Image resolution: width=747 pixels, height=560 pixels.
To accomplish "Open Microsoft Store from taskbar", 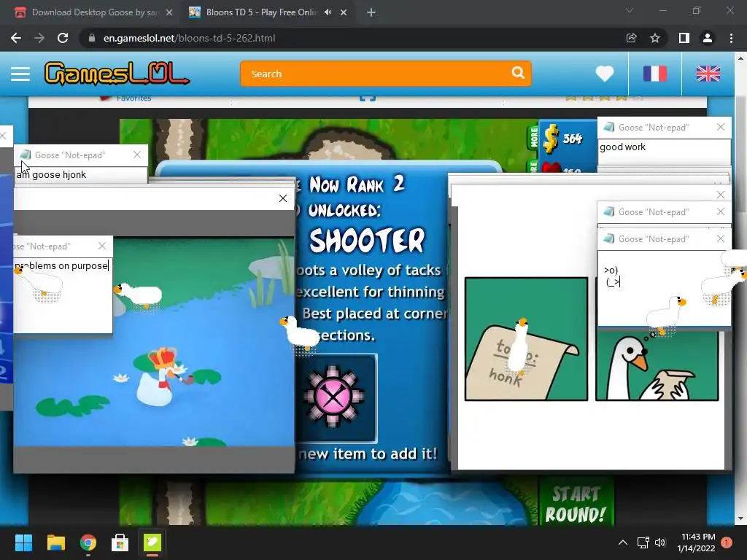I will [x=120, y=542].
